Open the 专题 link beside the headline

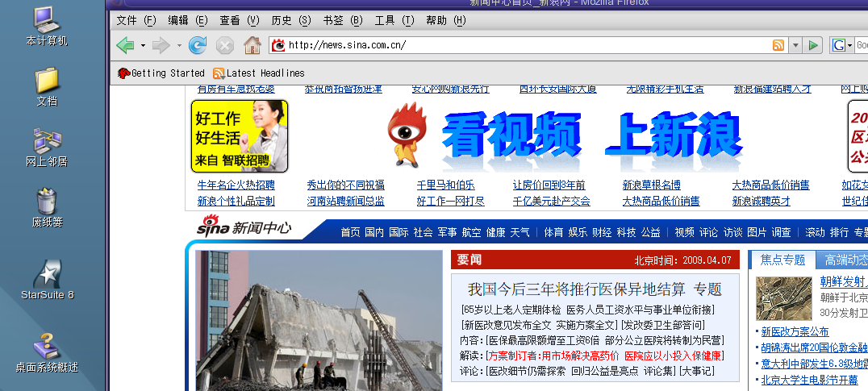(x=707, y=289)
